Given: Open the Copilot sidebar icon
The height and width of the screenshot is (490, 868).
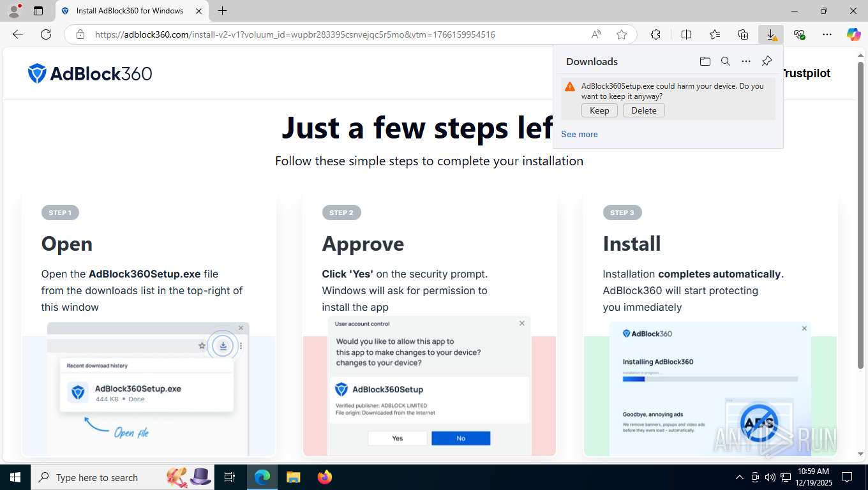Looking at the screenshot, I should (x=854, y=34).
